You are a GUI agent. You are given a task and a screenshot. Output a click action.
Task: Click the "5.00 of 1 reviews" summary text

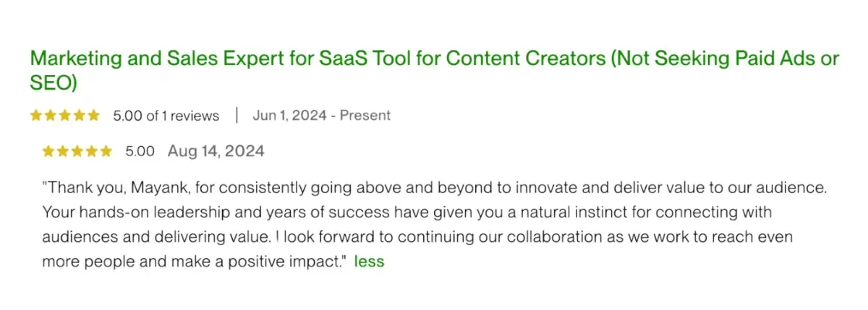[166, 116]
